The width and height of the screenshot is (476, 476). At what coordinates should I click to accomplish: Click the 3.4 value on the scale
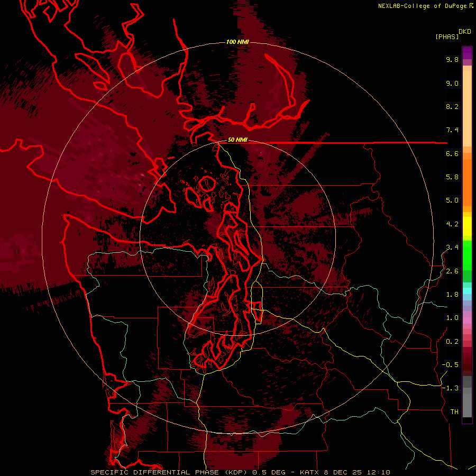[452, 248]
